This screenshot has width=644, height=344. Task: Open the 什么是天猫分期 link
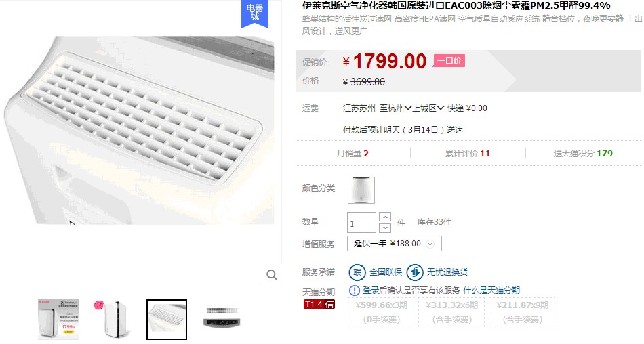click(x=491, y=291)
